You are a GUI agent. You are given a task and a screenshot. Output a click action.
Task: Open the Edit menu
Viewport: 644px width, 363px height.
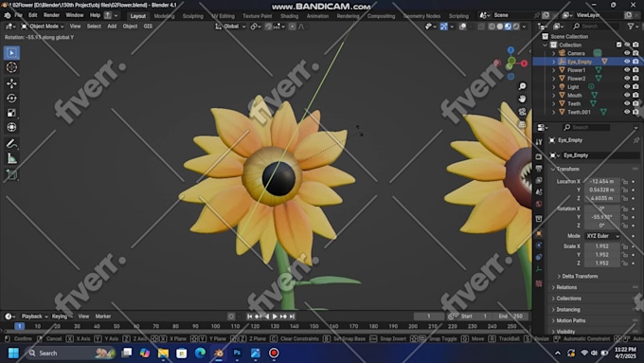(32, 15)
